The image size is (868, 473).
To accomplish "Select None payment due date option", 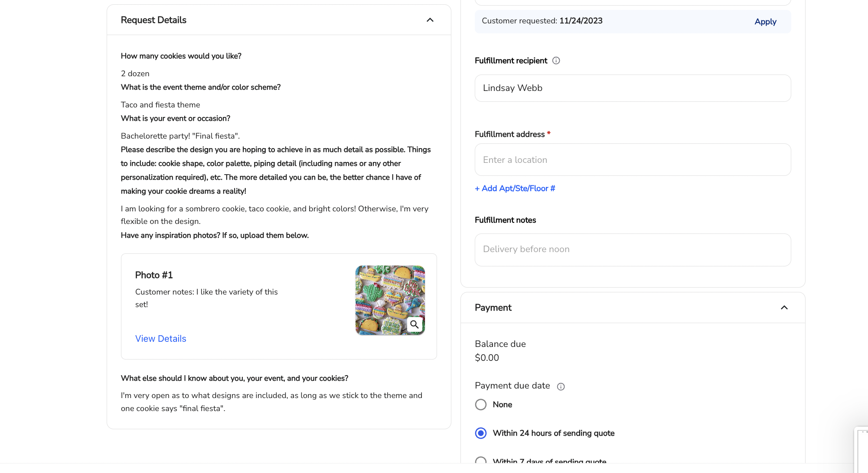I will click(480, 405).
